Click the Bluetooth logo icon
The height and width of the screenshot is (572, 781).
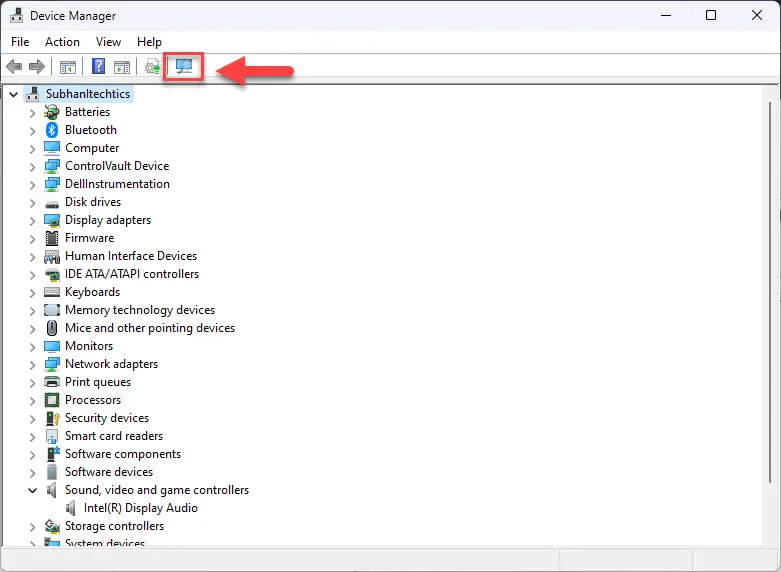click(x=52, y=130)
